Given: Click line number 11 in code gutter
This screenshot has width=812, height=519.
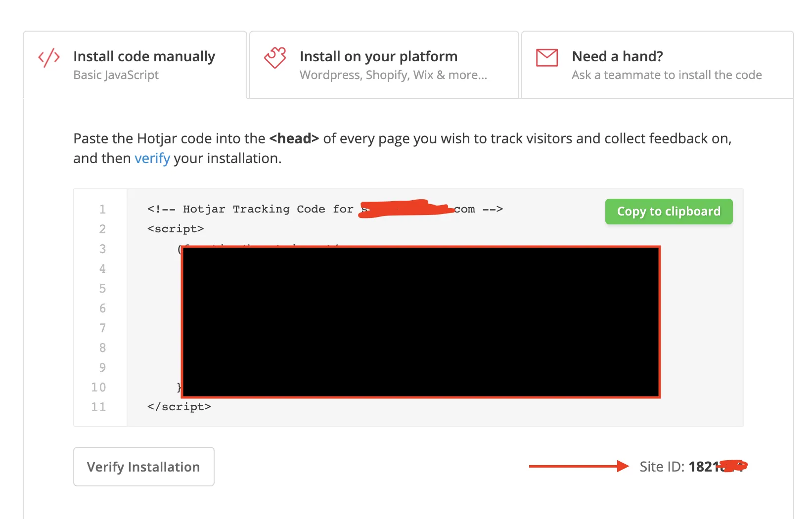Looking at the screenshot, I should 98,407.
